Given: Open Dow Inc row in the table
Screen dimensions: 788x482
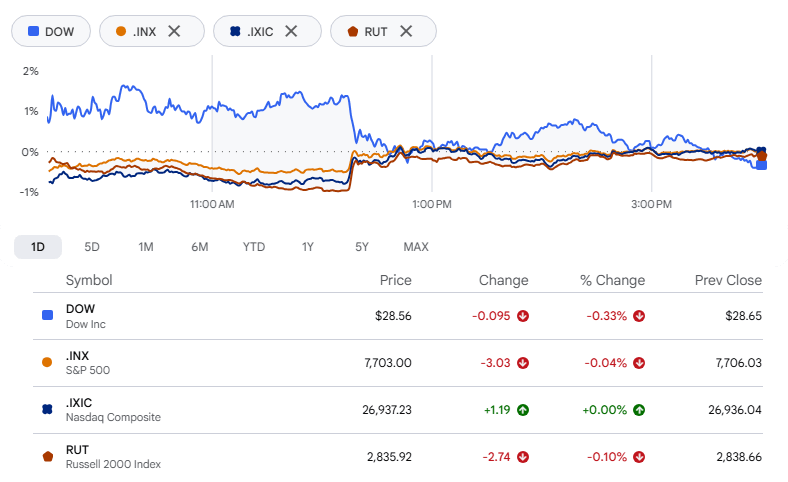Looking at the screenshot, I should pos(398,316).
